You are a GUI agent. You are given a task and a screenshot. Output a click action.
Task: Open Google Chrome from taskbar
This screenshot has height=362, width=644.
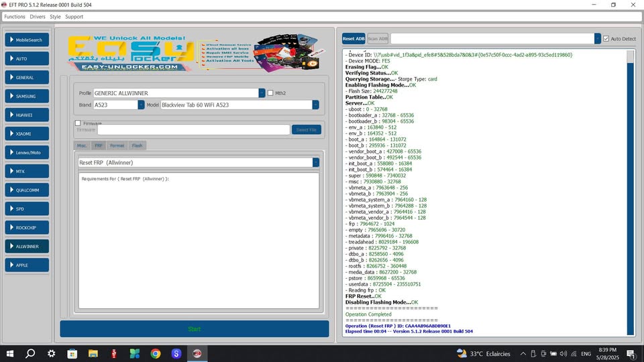pos(156,353)
